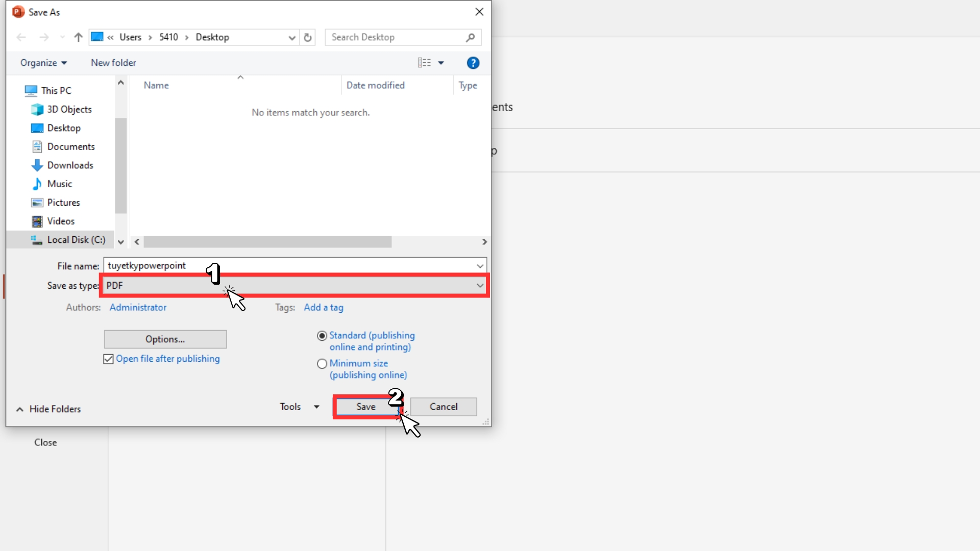Open the Tools dropdown menu

(x=299, y=407)
